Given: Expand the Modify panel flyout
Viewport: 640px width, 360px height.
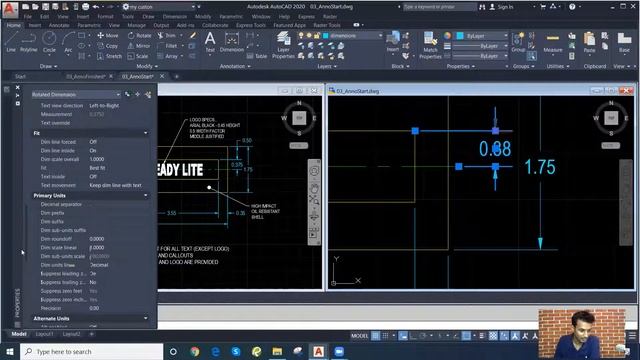Looking at the screenshot, I should 147,66.
